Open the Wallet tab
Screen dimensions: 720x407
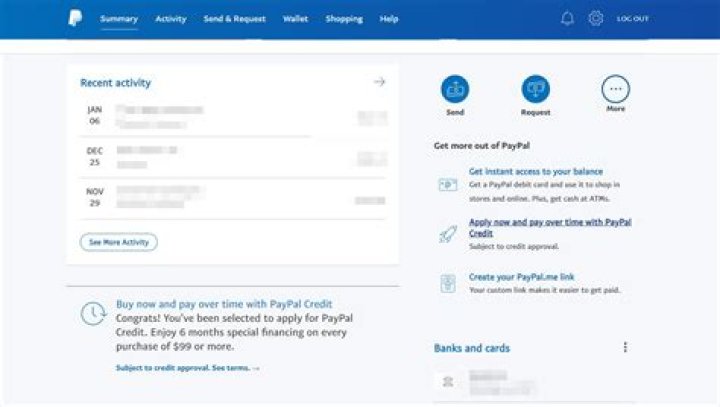[x=295, y=19]
